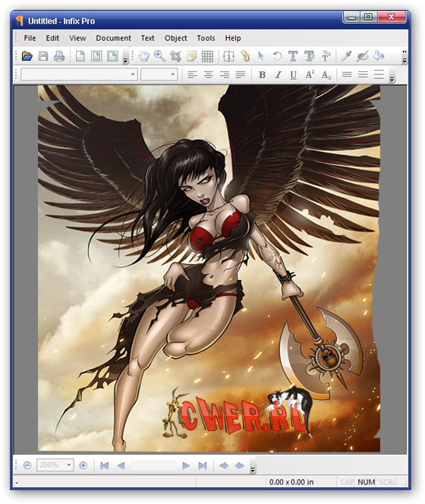The height and width of the screenshot is (504, 425).
Task: Click the page number field
Action: click(x=153, y=465)
